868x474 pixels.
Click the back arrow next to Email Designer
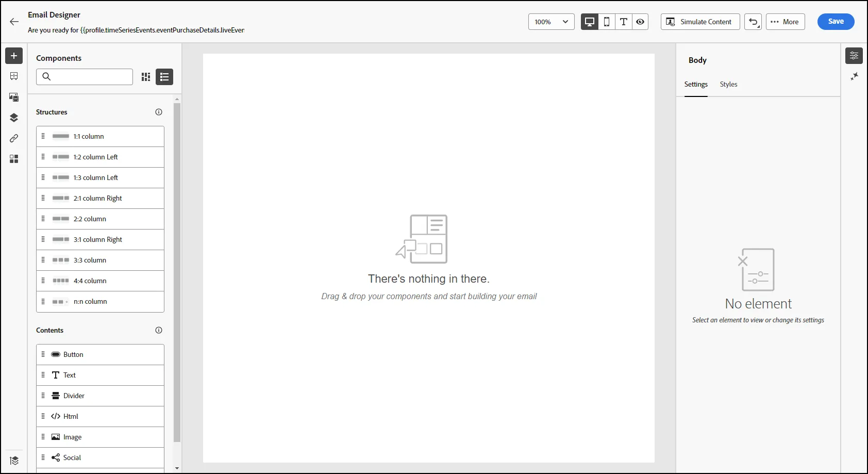pyautogui.click(x=14, y=22)
